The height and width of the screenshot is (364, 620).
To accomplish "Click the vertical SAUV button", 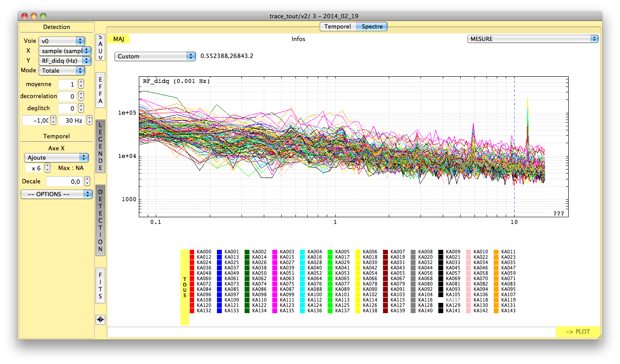I will (x=100, y=47).
